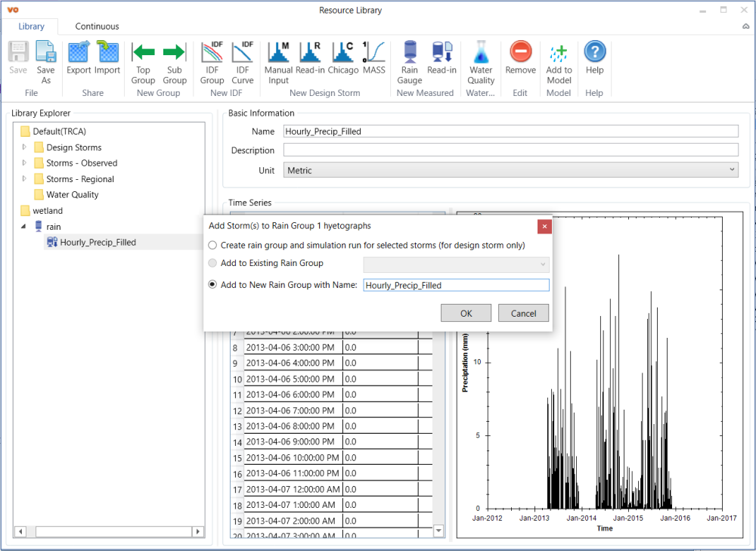Select the Library ribbon tab
This screenshot has height=551, width=756.
32,26
